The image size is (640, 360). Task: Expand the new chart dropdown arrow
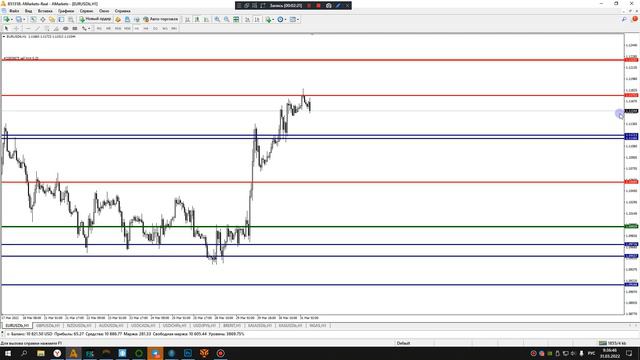(11, 19)
